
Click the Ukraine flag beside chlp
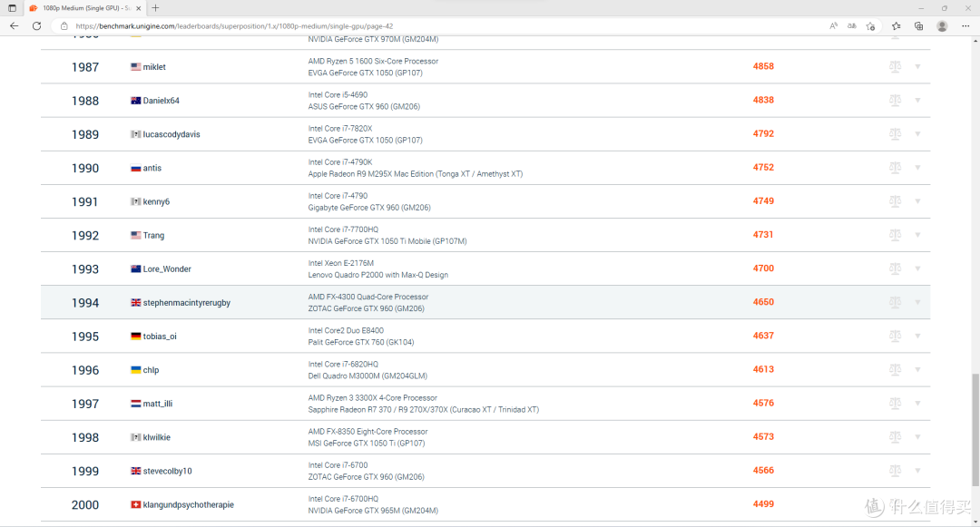[135, 370]
